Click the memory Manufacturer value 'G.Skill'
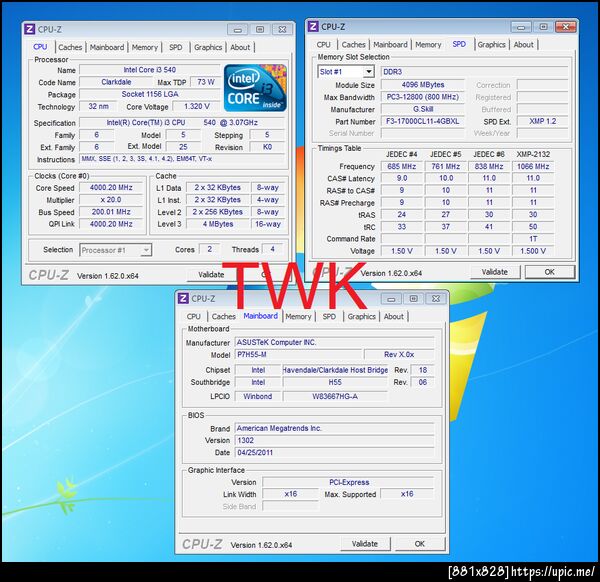The image size is (600, 582). tap(423, 109)
